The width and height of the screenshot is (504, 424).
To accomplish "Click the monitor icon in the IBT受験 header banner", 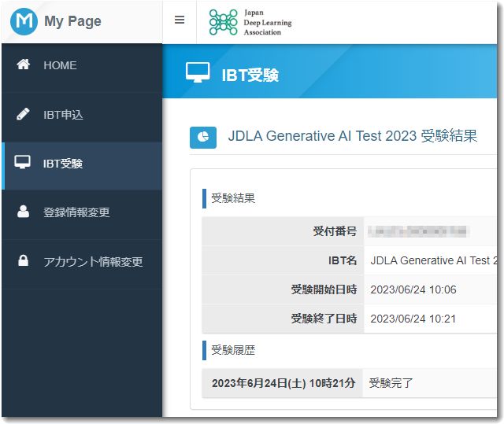I will coord(198,72).
